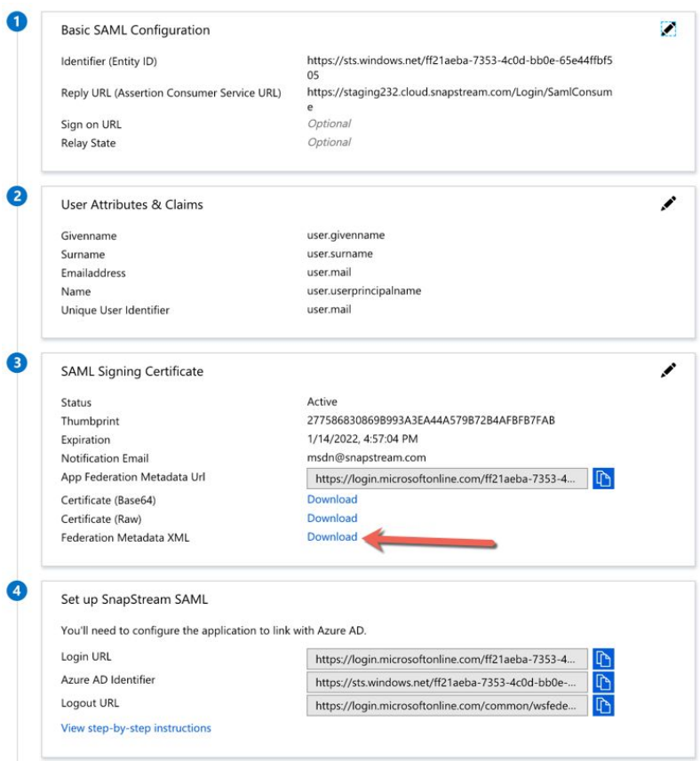
Task: Click the Basic SAML Configuration heading
Action: [x=135, y=30]
